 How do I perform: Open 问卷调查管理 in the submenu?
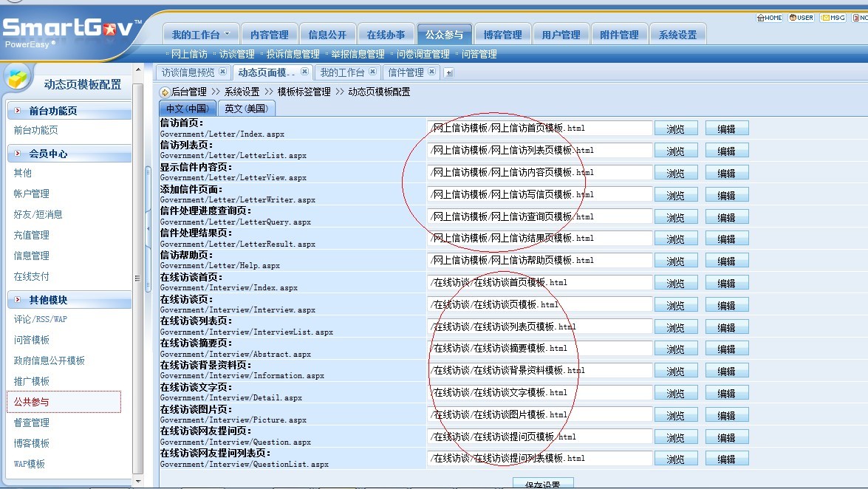pos(423,54)
